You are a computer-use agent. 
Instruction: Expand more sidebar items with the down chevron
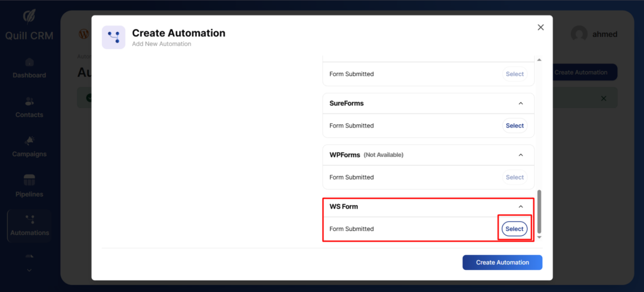pos(29,270)
